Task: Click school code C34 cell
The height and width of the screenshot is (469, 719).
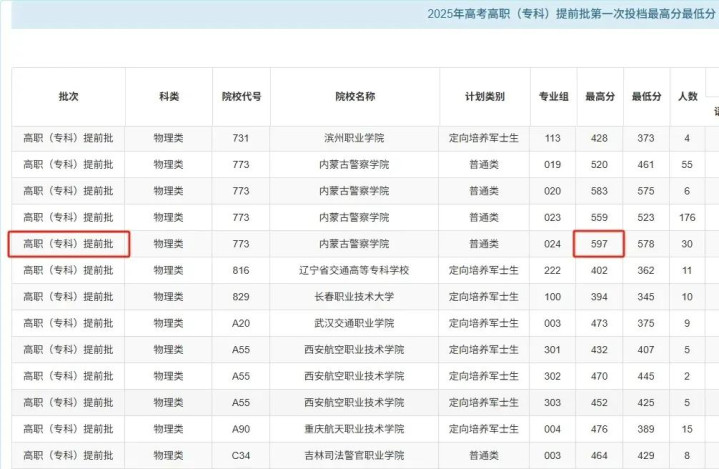Action: click(241, 456)
